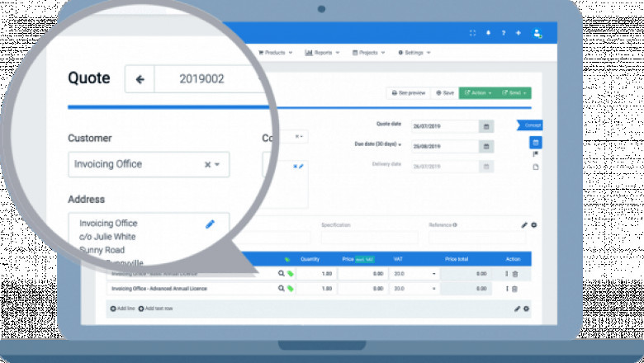
Task: Click Quantity field of first line row
Action: point(316,274)
